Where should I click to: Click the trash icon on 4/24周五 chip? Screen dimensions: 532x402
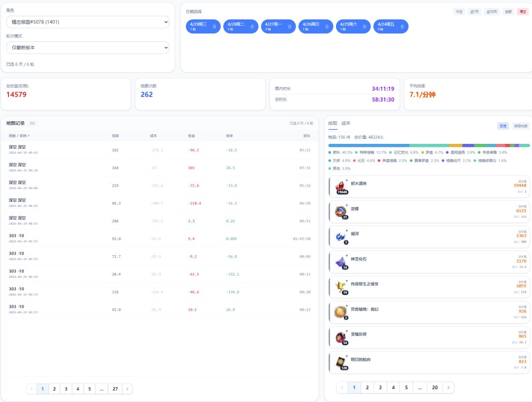(x=402, y=27)
